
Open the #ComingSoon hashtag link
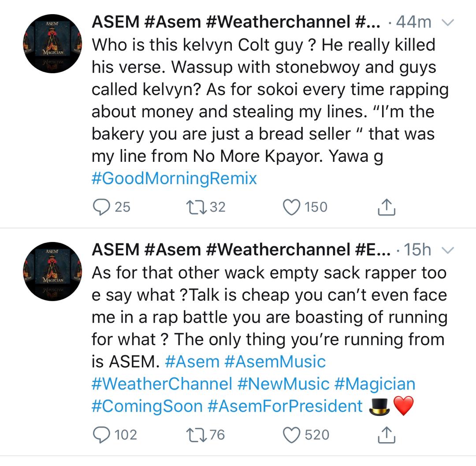click(146, 406)
